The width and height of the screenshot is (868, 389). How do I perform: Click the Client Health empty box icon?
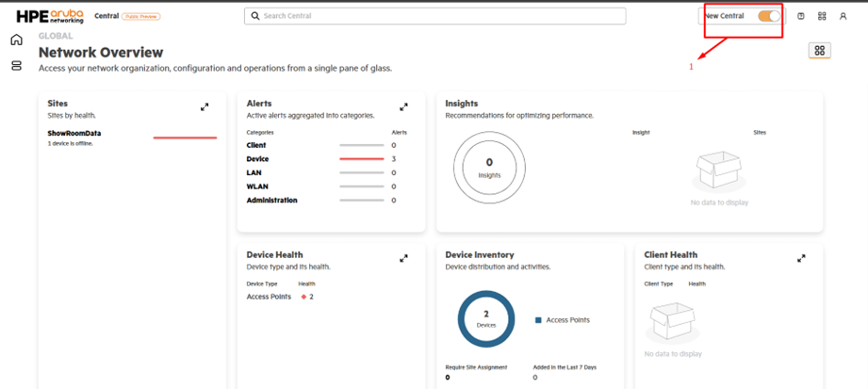673,324
